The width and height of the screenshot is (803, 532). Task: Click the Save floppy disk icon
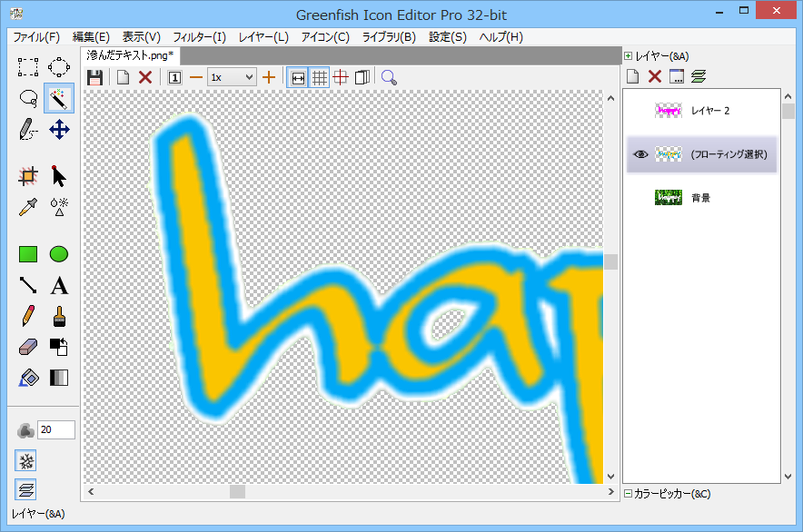coord(94,77)
